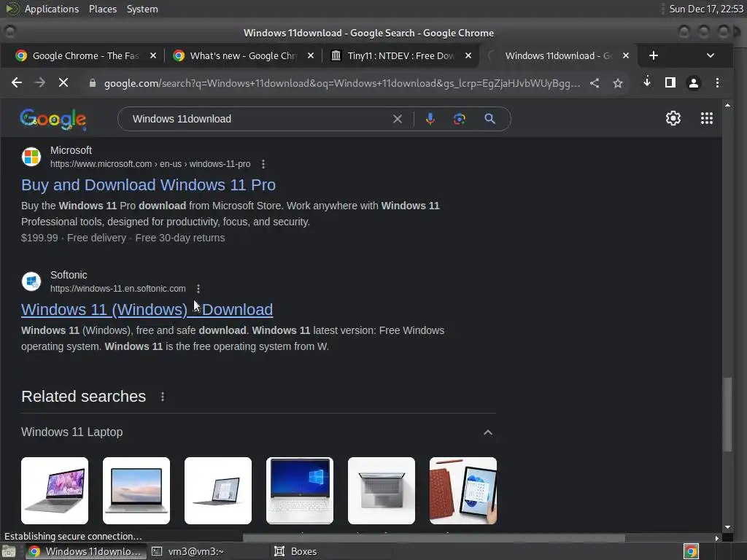The image size is (747, 560).
Task: Click the horizontal scrollbar thumb
Action: click(433, 537)
